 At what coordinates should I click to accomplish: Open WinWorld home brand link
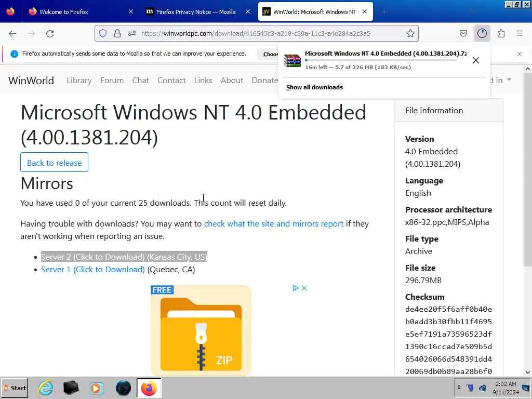point(31,81)
